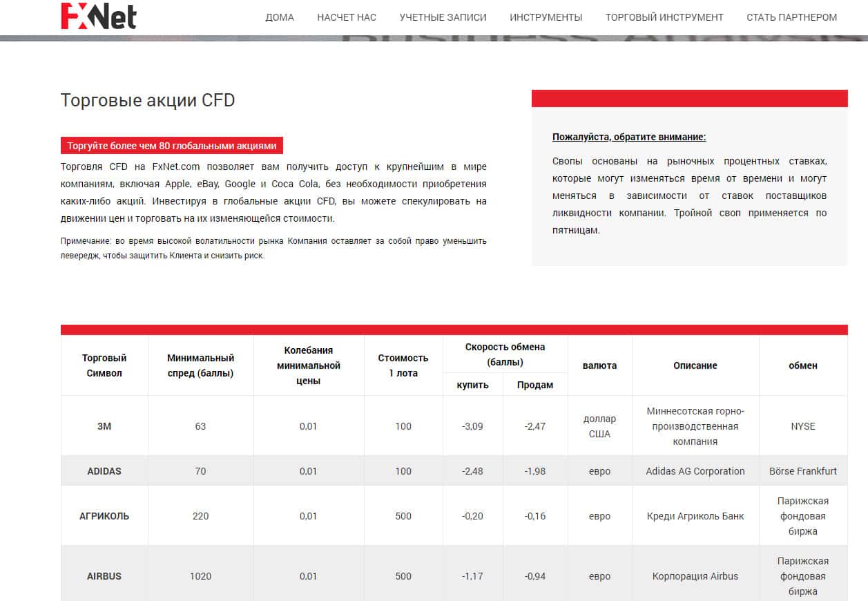The width and height of the screenshot is (868, 601).
Task: Open the ИНСТРУМЕНТЫ menu
Action: point(546,17)
